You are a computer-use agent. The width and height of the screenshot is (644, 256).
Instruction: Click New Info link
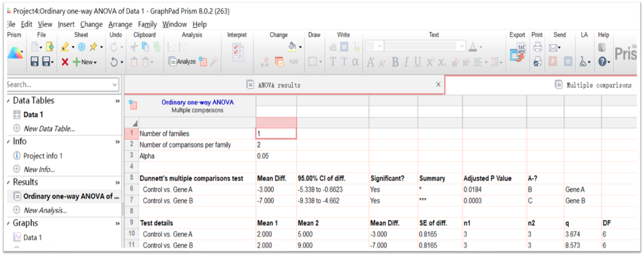point(39,169)
